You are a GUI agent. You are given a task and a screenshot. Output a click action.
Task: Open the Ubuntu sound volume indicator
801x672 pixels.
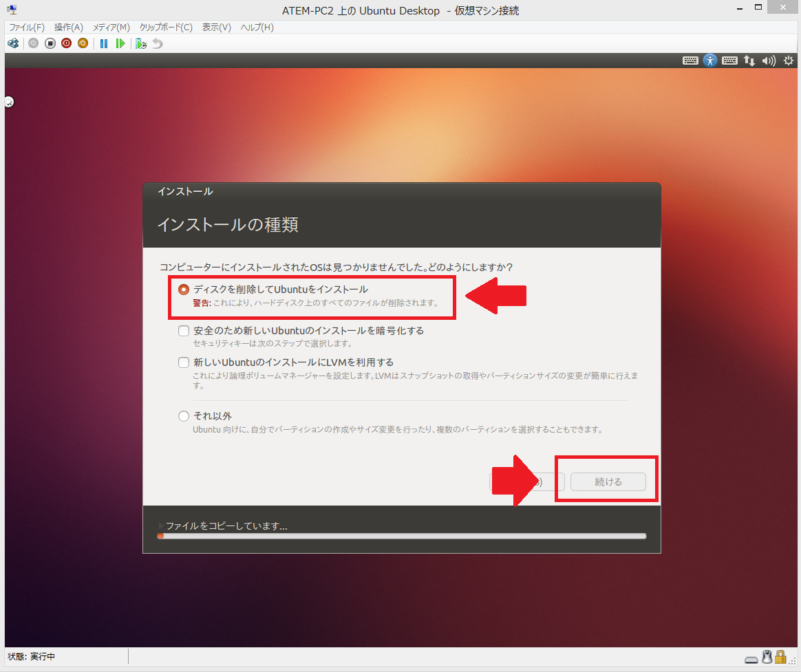pyautogui.click(x=769, y=61)
